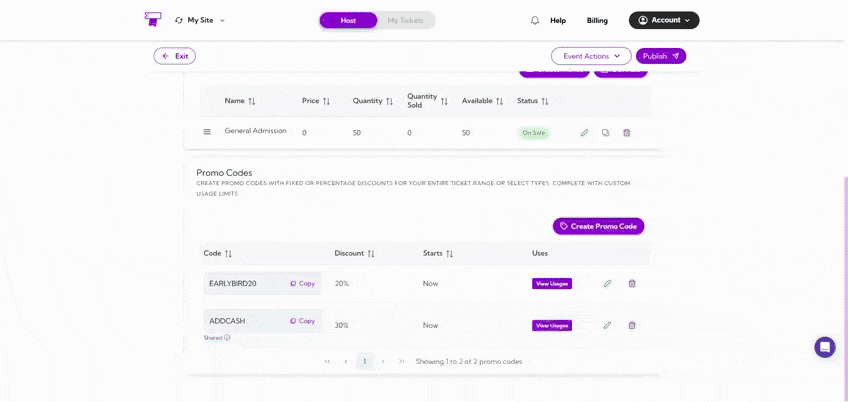Delete the EARLYBIRD20 promo code
Viewport: 848px width, 402px height.
tap(632, 283)
